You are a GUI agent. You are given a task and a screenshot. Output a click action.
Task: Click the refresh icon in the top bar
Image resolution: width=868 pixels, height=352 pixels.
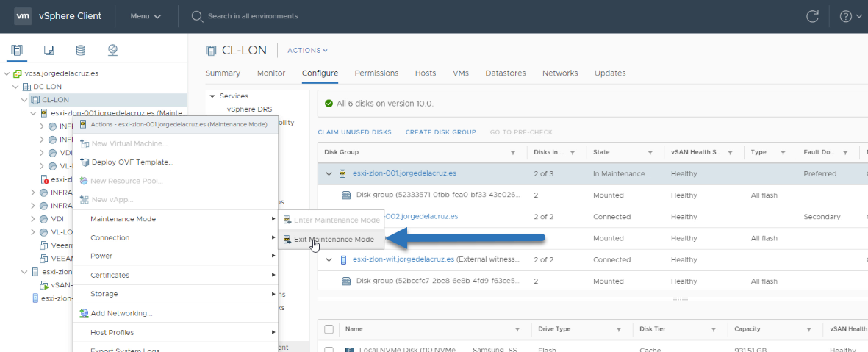[x=812, y=16]
